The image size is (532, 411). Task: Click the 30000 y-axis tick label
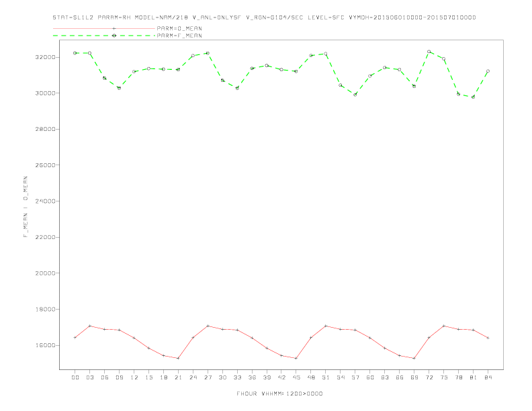point(46,93)
